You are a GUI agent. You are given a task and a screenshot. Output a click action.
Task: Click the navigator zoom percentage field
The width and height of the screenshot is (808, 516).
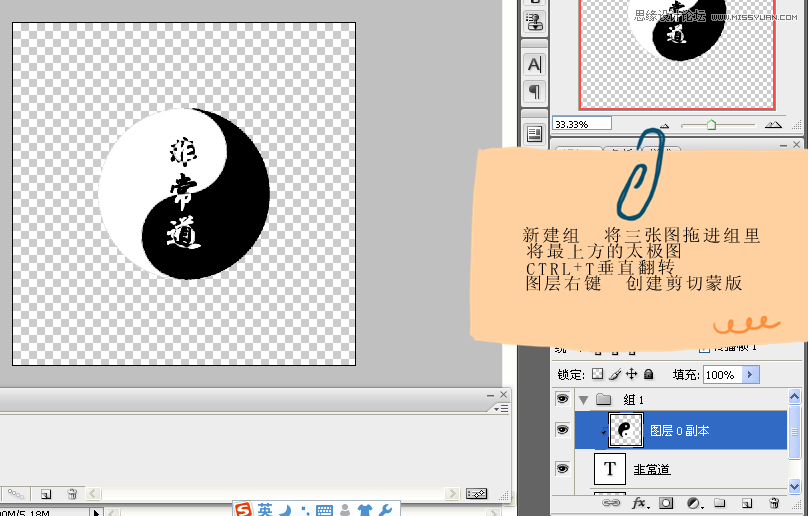[x=583, y=124]
